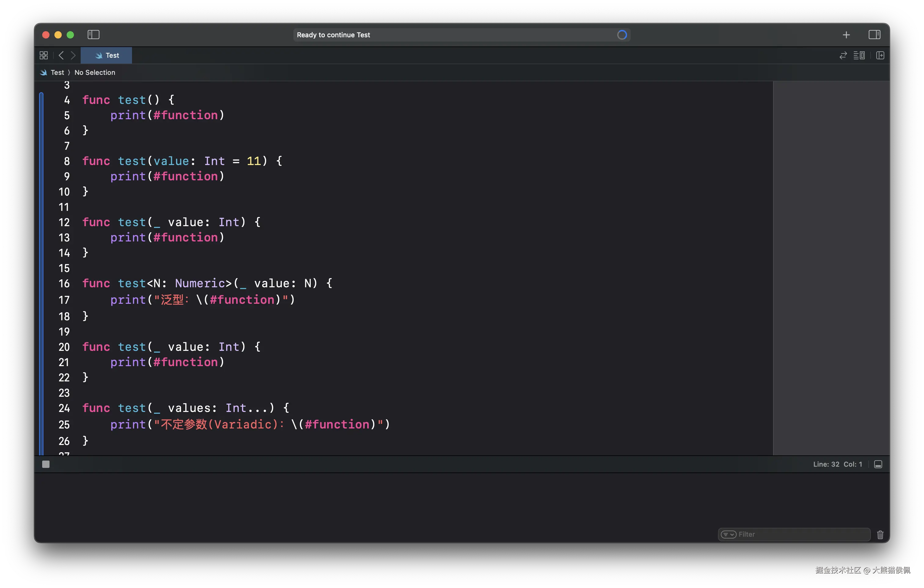Image resolution: width=924 pixels, height=588 pixels.
Task: Click the Ready to continue Test status
Action: (333, 35)
